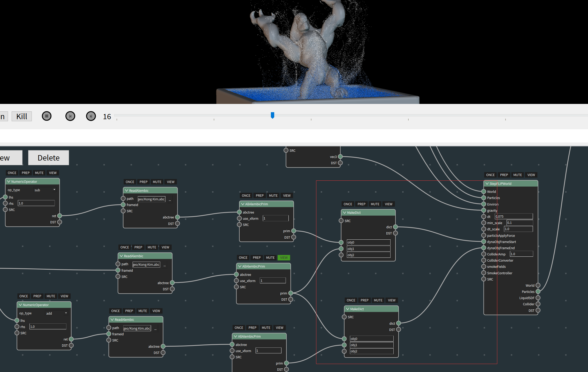
Task: Click the dict output socket of lower MakeDict
Action: tap(398, 323)
